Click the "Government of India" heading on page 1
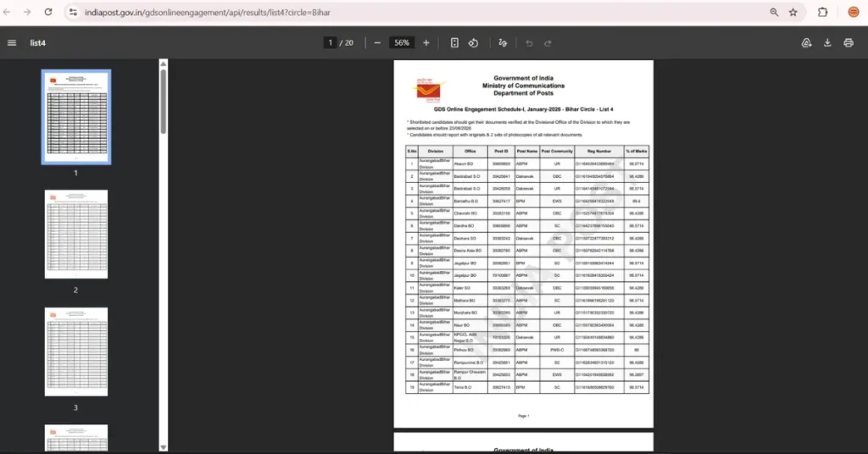The image size is (868, 454). point(523,78)
